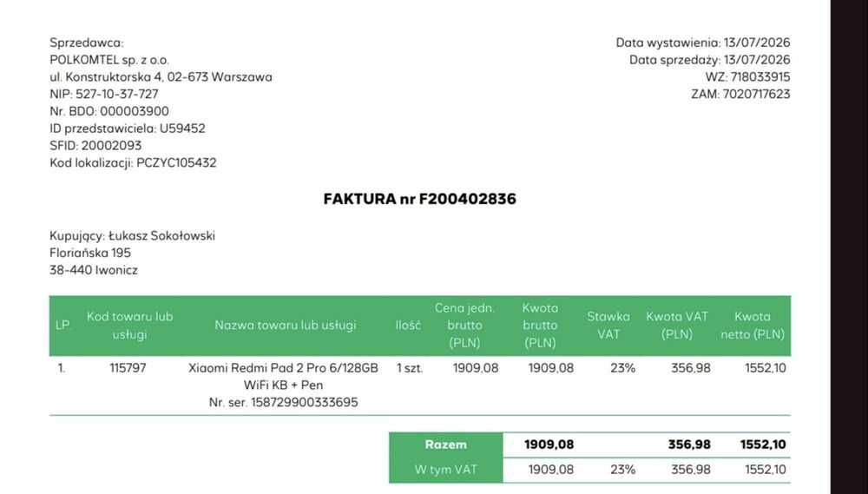868x494 pixels.
Task: Click the Razem summary label
Action: 445,445
